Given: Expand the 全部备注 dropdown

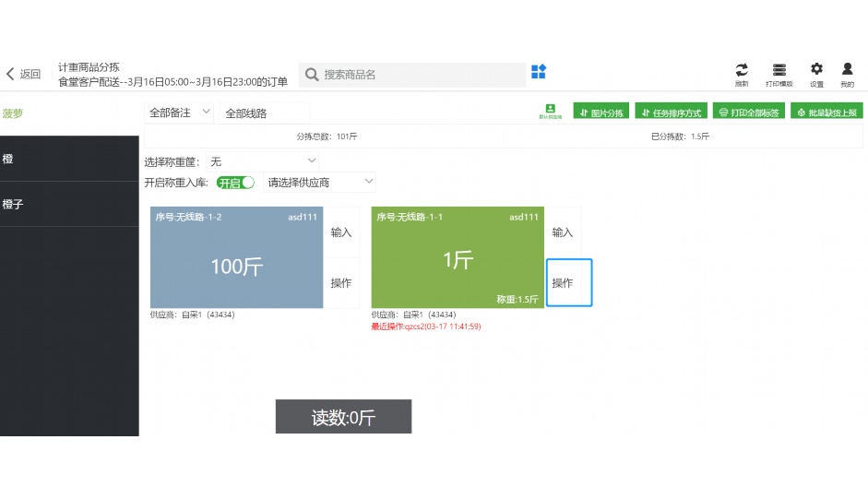Looking at the screenshot, I should coord(178,113).
